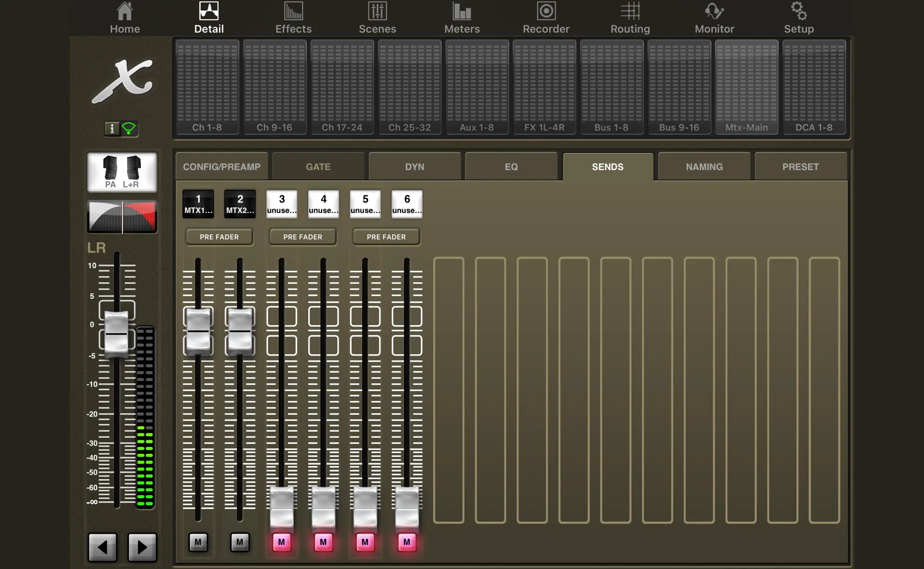The width and height of the screenshot is (924, 569).
Task: Switch to the CONFIG/PREAMP tab
Action: (x=222, y=167)
